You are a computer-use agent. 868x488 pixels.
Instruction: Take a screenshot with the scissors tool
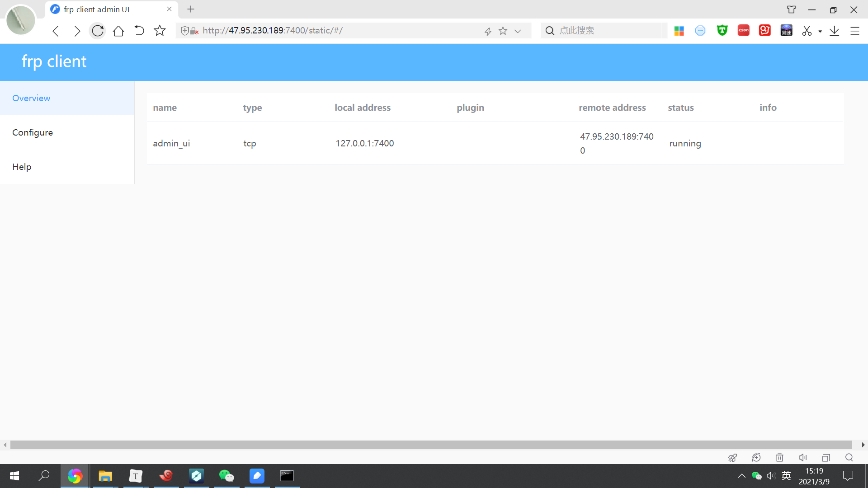807,30
